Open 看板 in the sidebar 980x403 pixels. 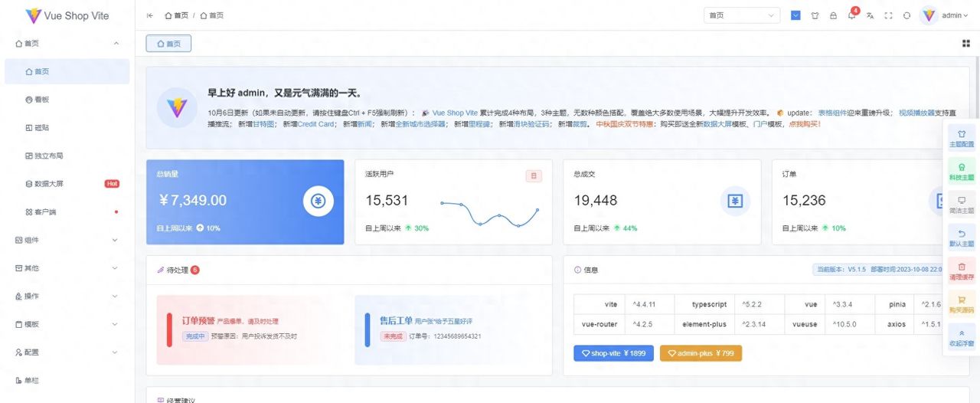[67, 100]
